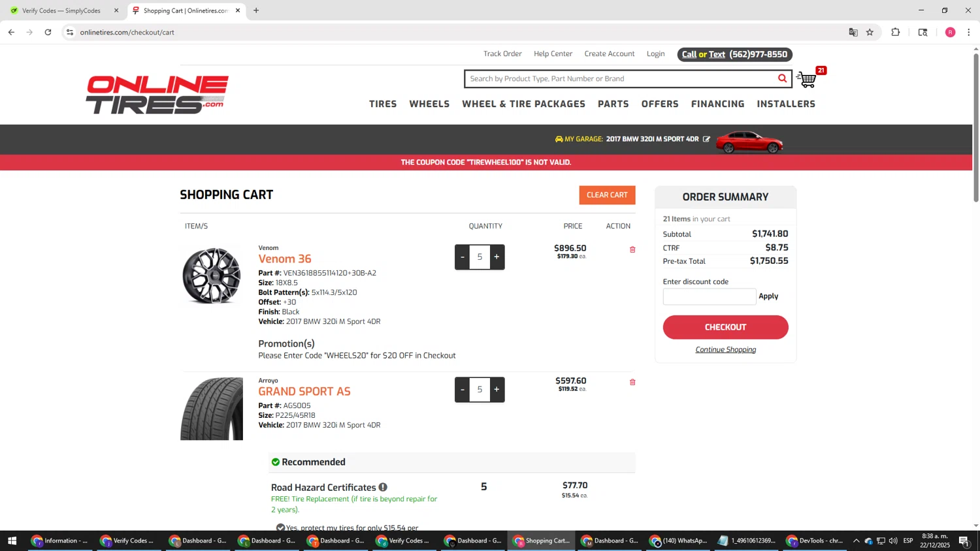Image resolution: width=980 pixels, height=551 pixels.
Task: Focus Venom 36 quantity field
Action: (480, 257)
